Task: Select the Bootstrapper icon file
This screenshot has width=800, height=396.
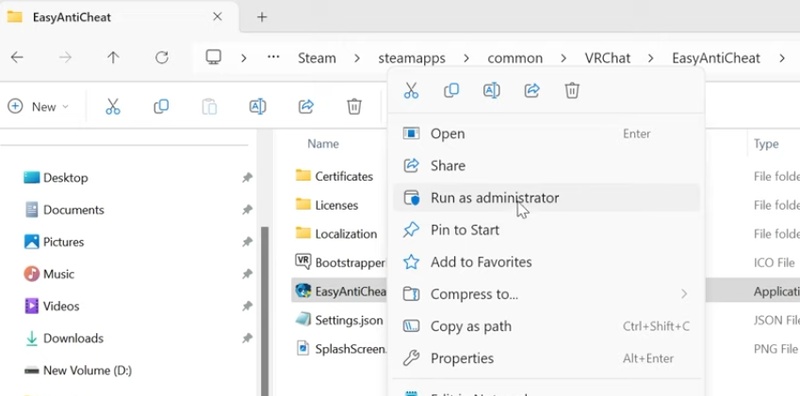Action: 340,262
